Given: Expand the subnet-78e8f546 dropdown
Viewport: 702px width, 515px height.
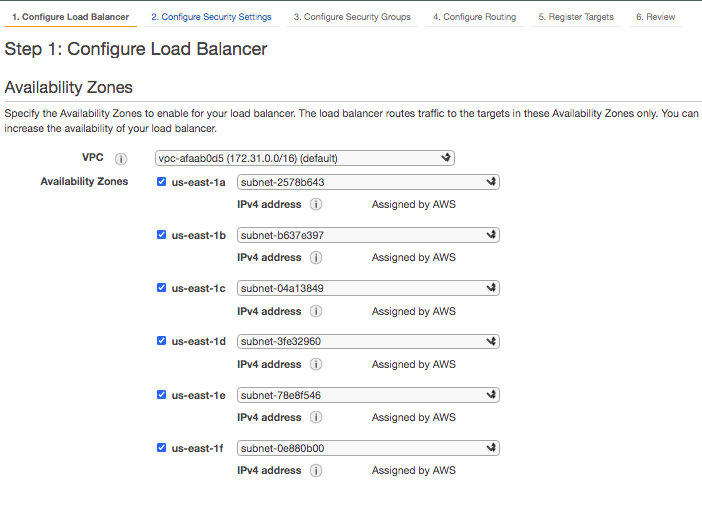Looking at the screenshot, I should click(368, 395).
